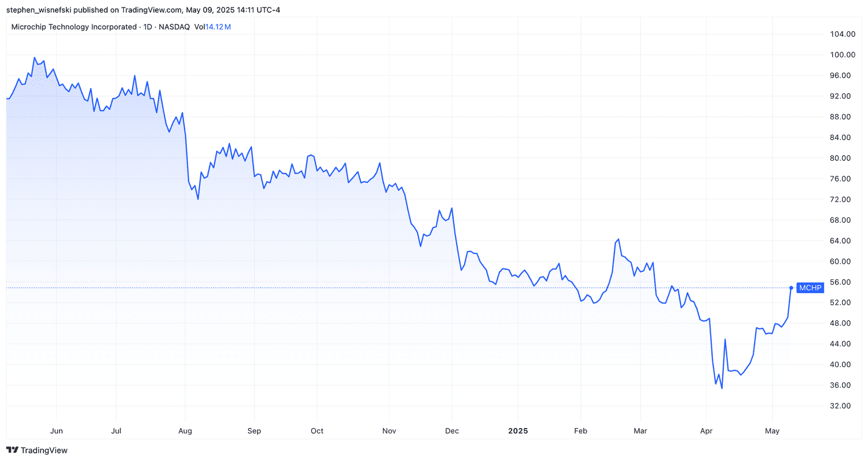The height and width of the screenshot is (461, 868).
Task: Click the 92.00 price axis label
Action: pyautogui.click(x=841, y=96)
